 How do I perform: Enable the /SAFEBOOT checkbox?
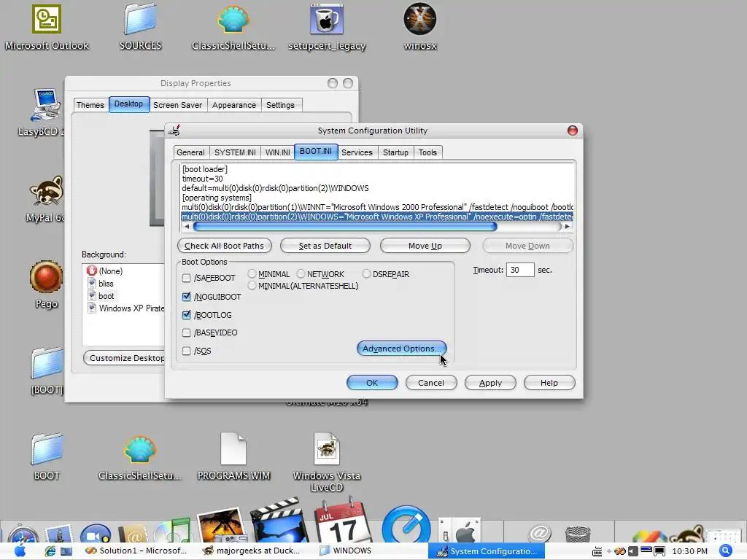pyautogui.click(x=186, y=278)
